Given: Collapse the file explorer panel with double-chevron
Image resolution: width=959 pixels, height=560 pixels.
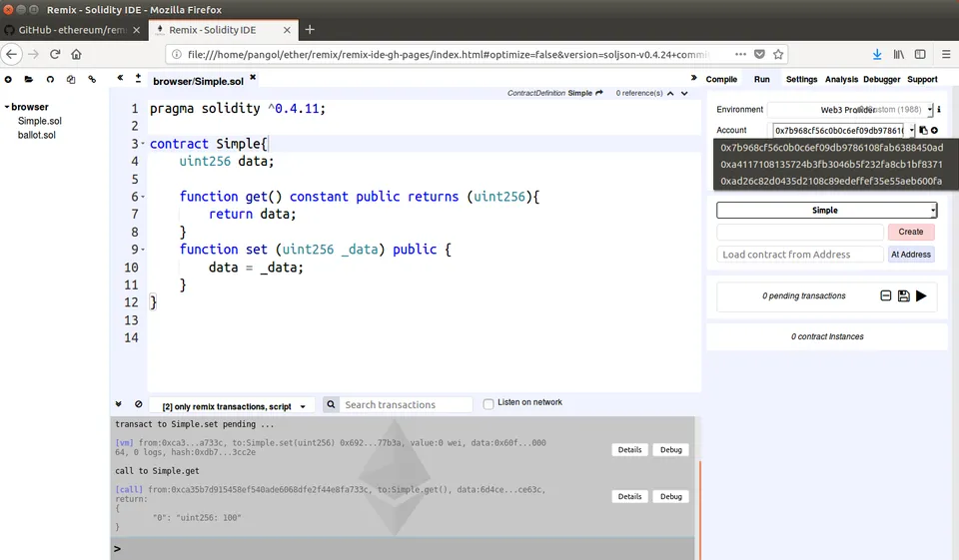Looking at the screenshot, I should 120,78.
